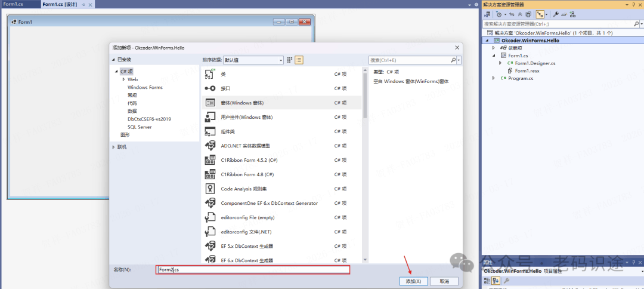
Task: Toggle the nested view button in Solution Explorer
Action: [541, 14]
